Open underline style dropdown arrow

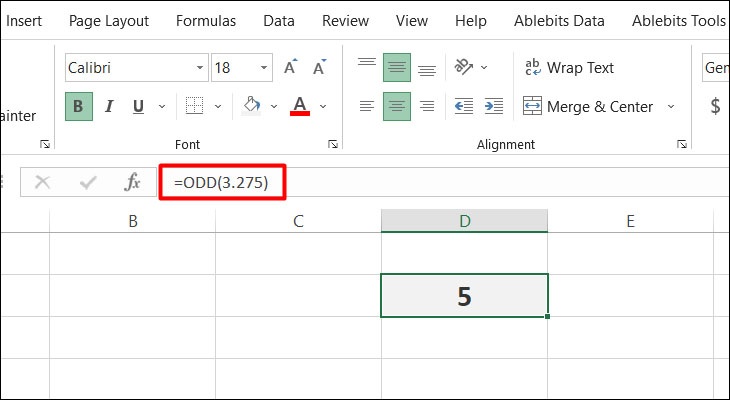162,107
